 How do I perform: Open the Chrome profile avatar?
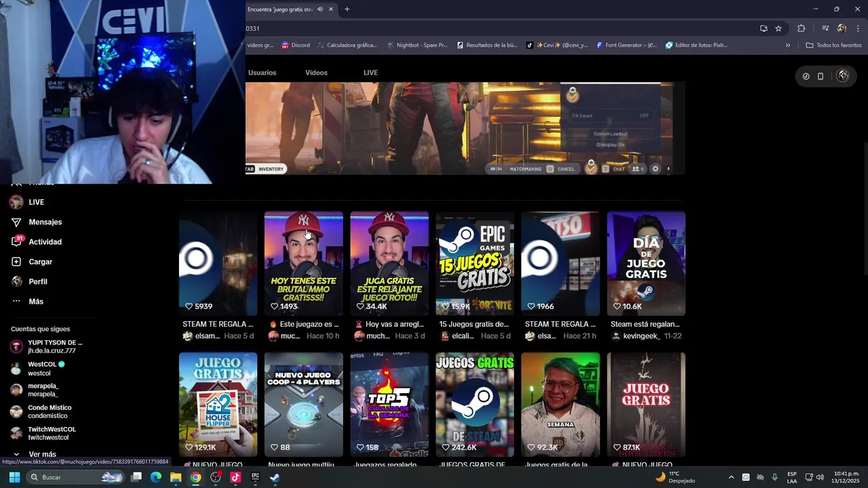coord(842,28)
